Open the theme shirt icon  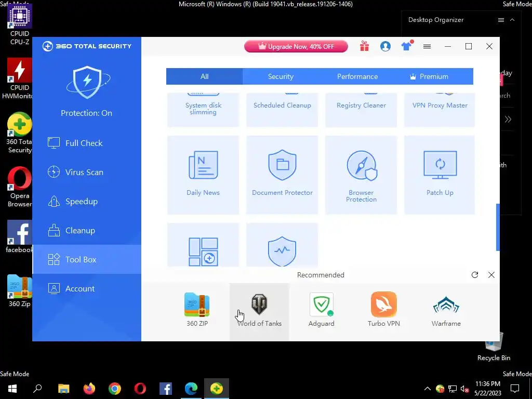(406, 46)
